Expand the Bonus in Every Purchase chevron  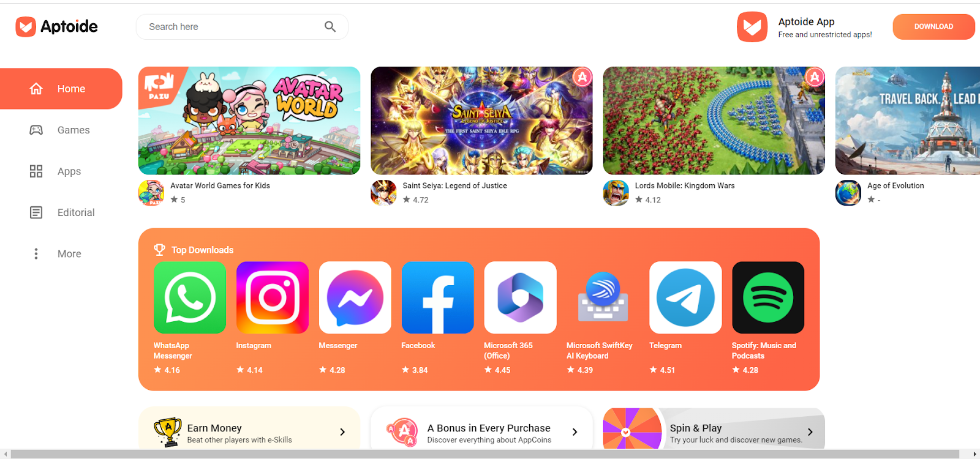click(x=575, y=432)
